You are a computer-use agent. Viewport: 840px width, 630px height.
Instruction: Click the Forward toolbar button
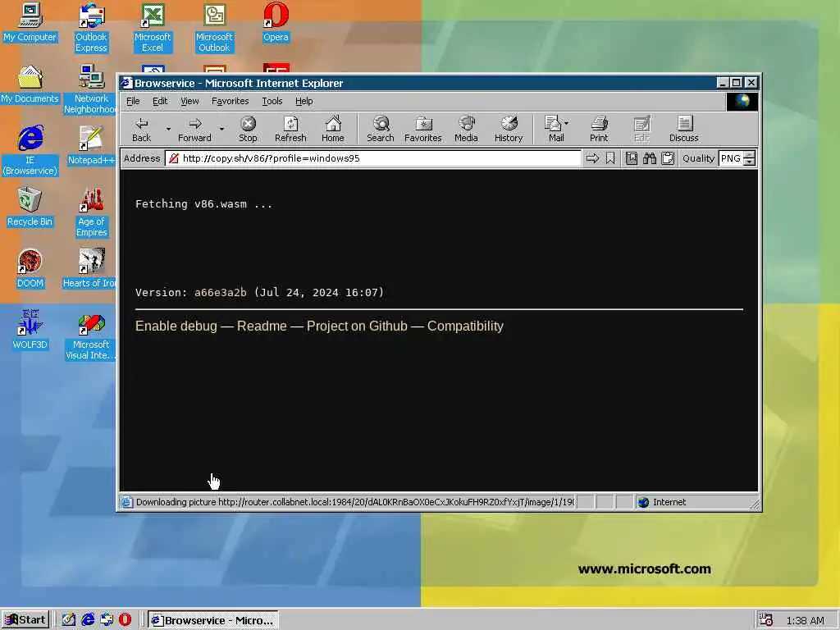194,129
